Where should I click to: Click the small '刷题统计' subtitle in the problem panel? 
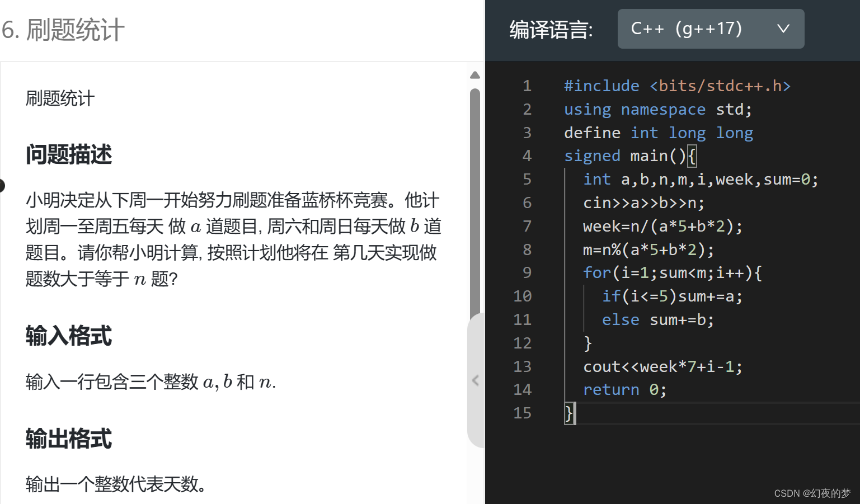coord(60,98)
